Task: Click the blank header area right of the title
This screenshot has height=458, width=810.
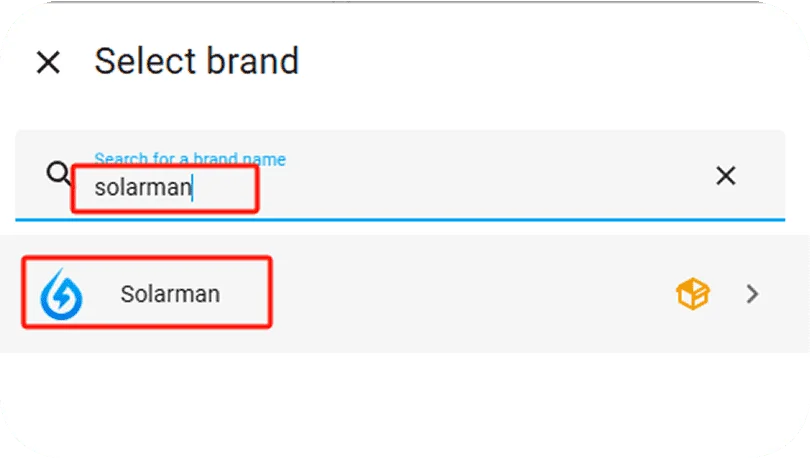Action: pos(550,61)
